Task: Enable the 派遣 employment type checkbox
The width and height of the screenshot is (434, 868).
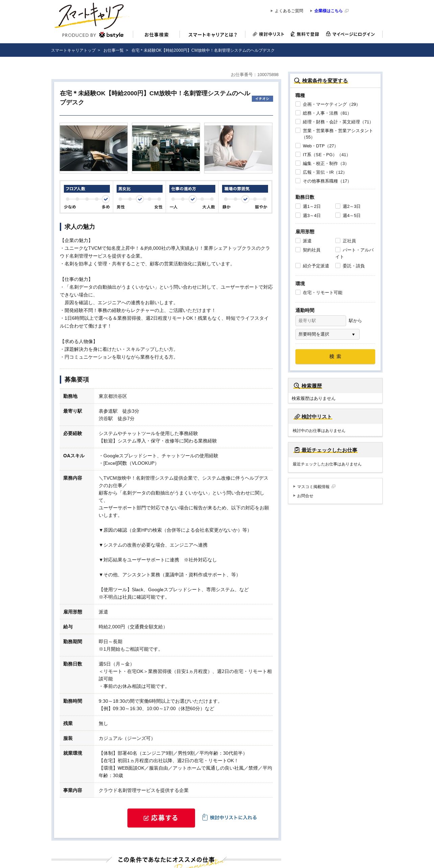Action: [x=298, y=241]
